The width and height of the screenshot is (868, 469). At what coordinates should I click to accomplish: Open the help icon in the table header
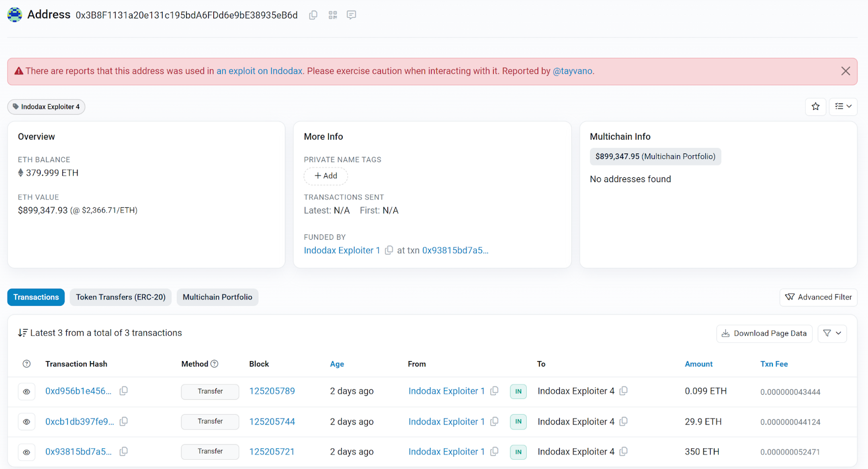click(27, 364)
